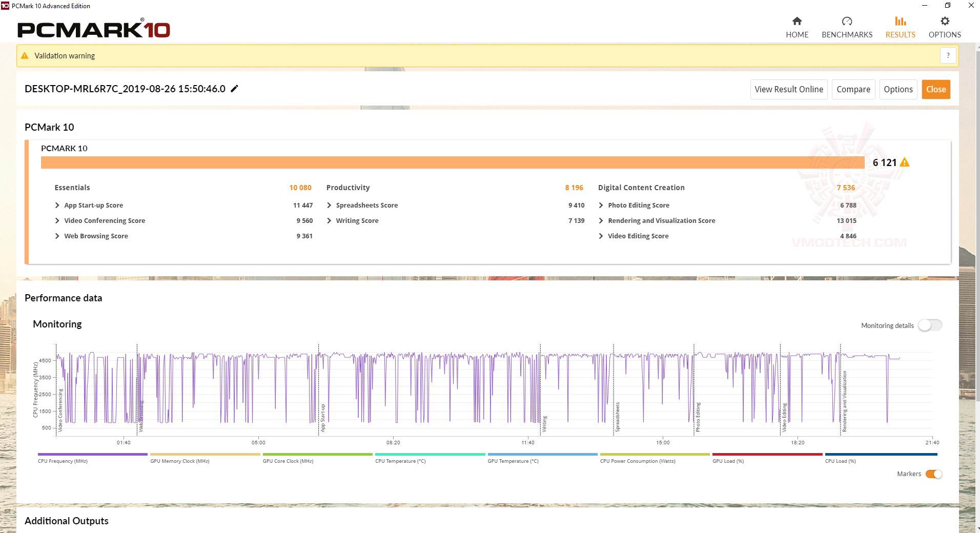
Task: Open the Benchmarks gauge icon
Action: pyautogui.click(x=847, y=21)
